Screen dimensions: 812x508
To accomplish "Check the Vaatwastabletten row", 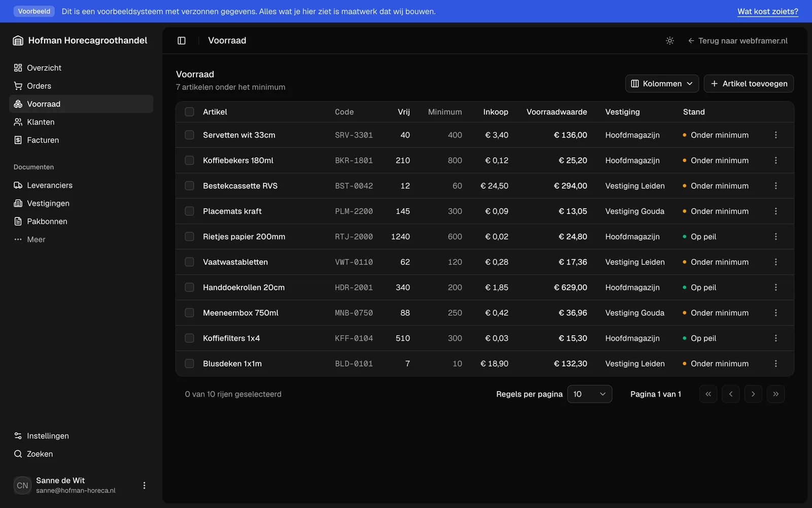I will pyautogui.click(x=189, y=262).
